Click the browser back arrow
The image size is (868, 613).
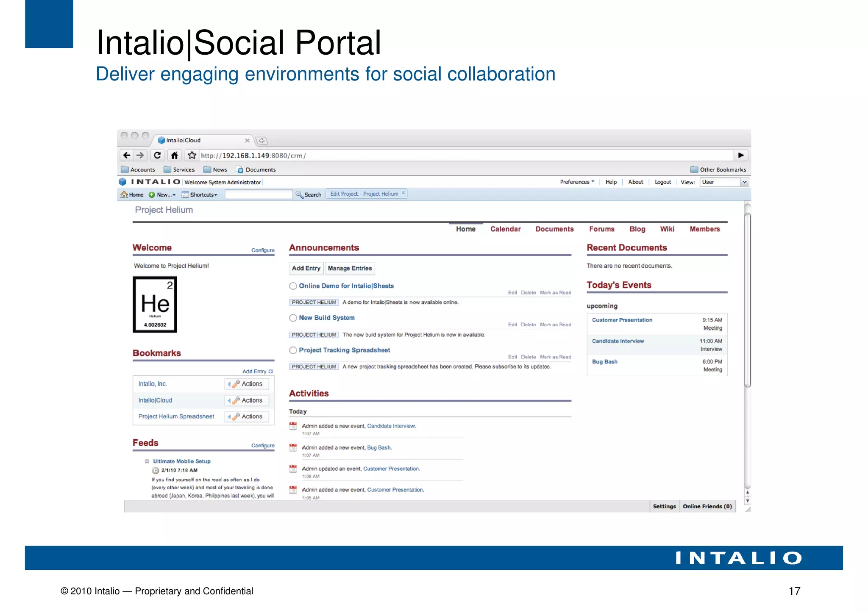(x=126, y=155)
